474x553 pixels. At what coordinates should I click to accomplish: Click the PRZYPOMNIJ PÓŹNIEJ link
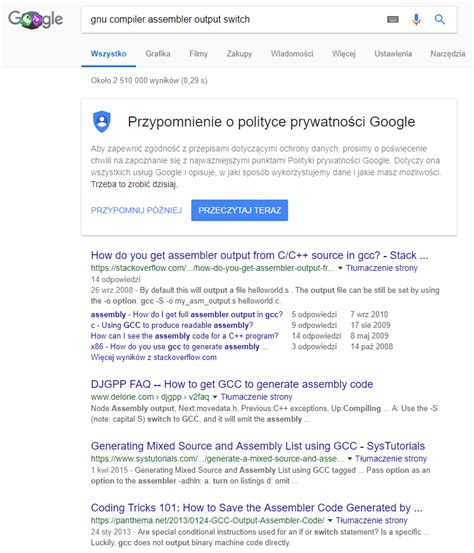(136, 211)
